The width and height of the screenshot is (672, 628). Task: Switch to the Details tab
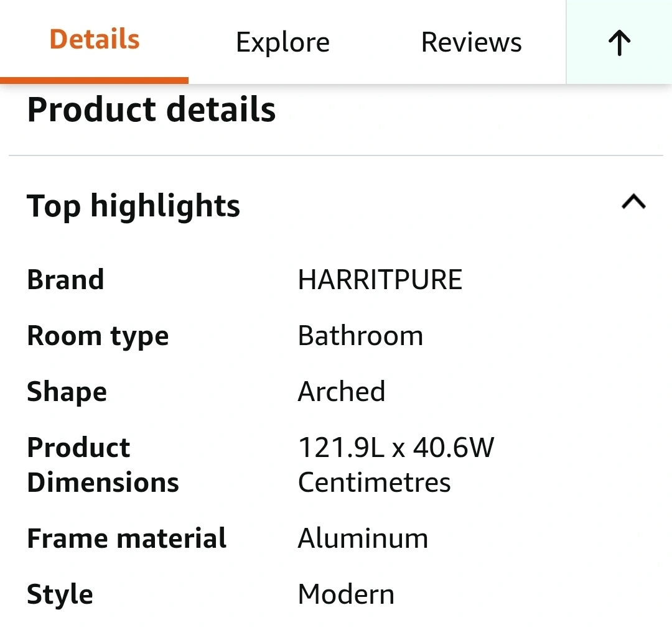pos(95,40)
